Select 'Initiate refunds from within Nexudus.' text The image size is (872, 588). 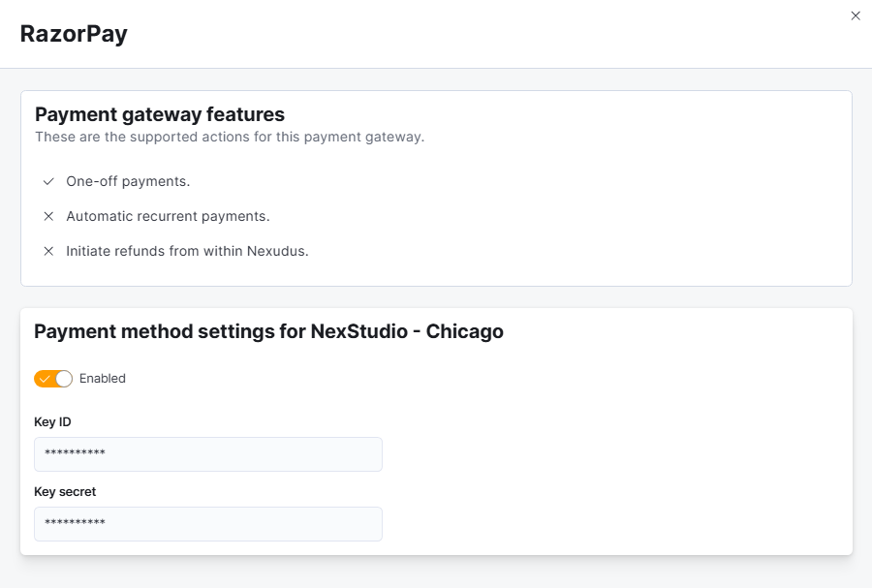coord(187,251)
